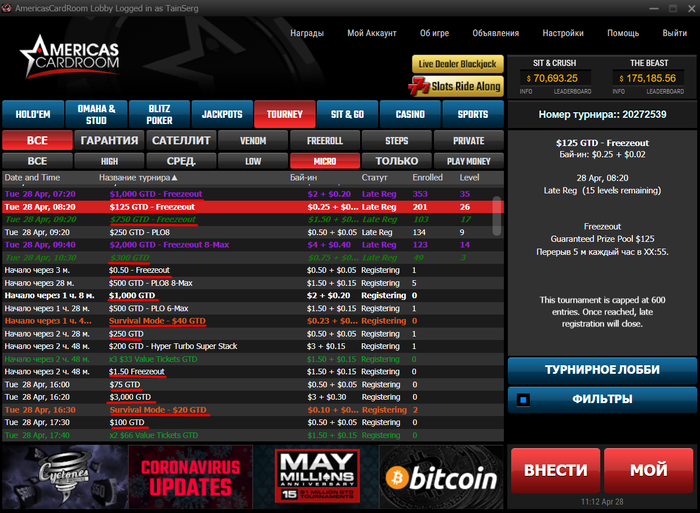Viewport: 700px width, 513px height.
Task: Switch to the HOLD'EM tab
Action: click(x=33, y=114)
